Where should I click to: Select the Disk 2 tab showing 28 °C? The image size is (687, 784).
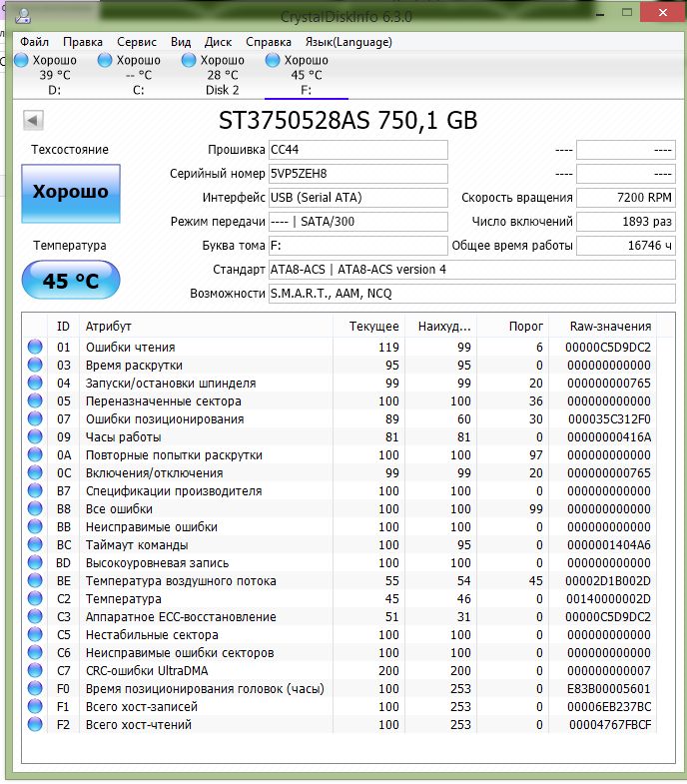coord(223,75)
